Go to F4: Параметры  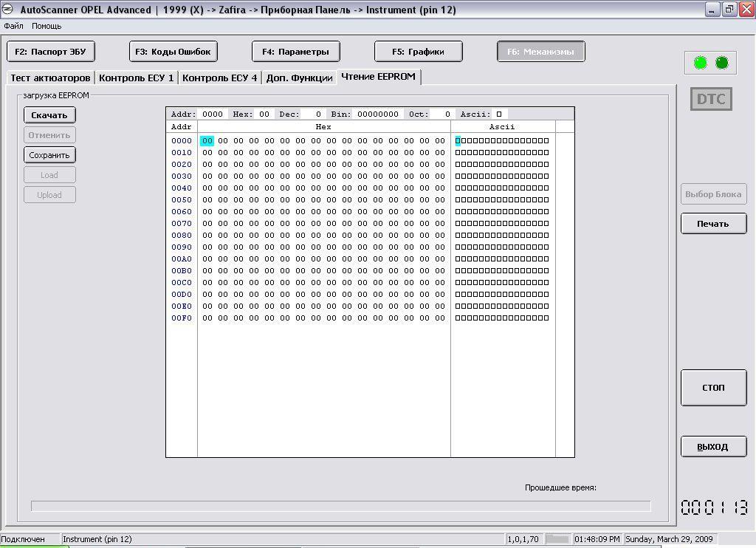click(x=295, y=52)
